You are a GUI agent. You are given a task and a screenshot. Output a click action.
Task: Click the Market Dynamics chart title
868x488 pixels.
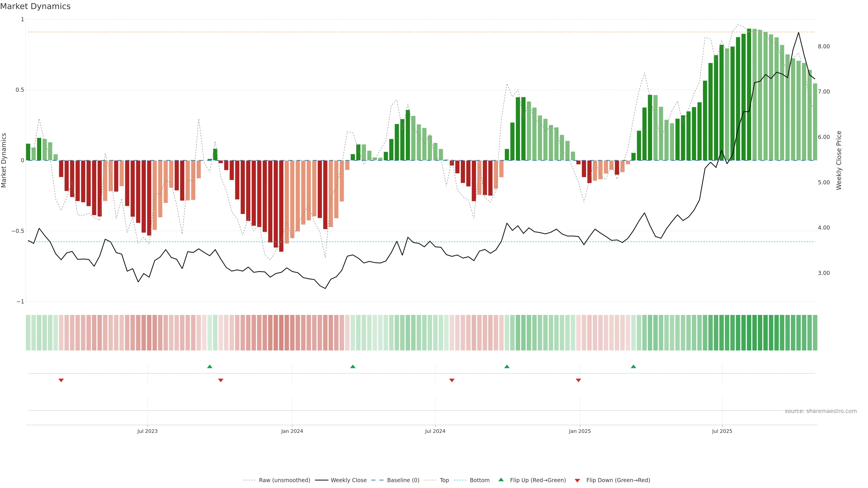click(x=35, y=6)
